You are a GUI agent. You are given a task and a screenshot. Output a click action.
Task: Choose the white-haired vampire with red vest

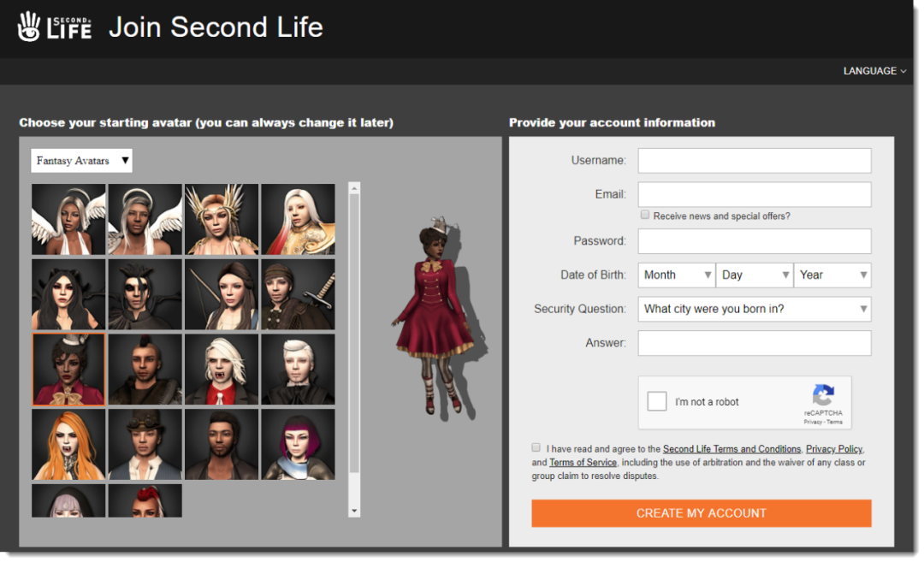(x=222, y=370)
